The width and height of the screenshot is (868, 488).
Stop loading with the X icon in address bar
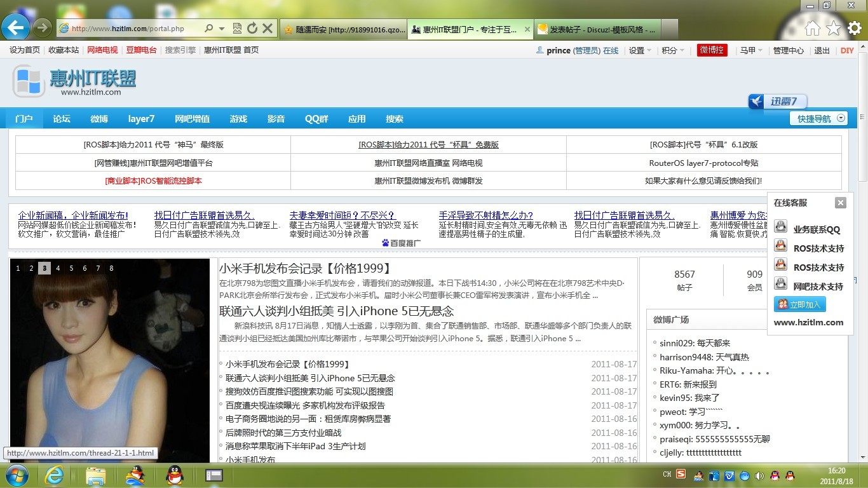(268, 29)
